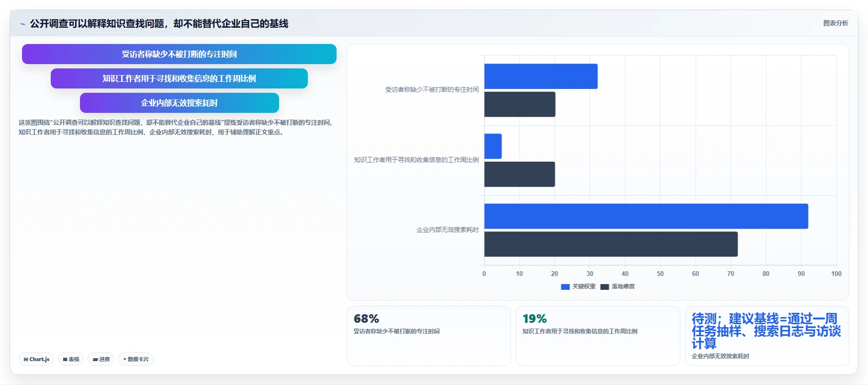Click the description paragraph starting 这张图围绕
The height and width of the screenshot is (385, 868).
[176, 127]
